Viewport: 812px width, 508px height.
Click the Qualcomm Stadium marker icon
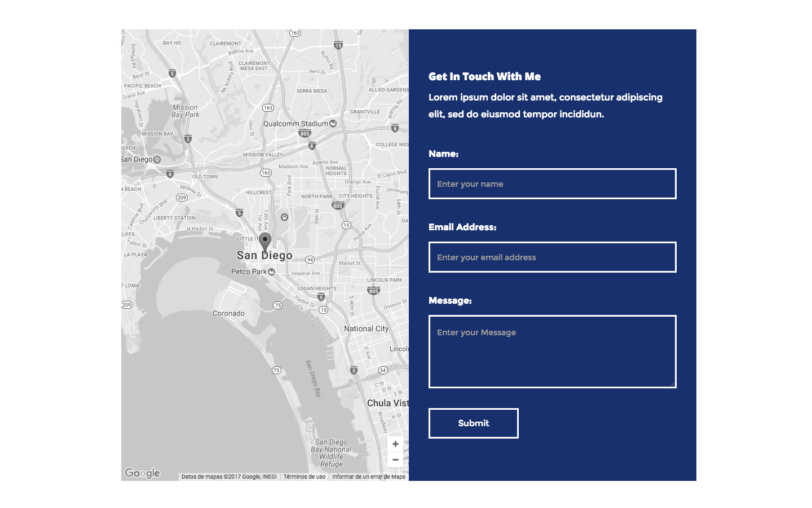(334, 122)
